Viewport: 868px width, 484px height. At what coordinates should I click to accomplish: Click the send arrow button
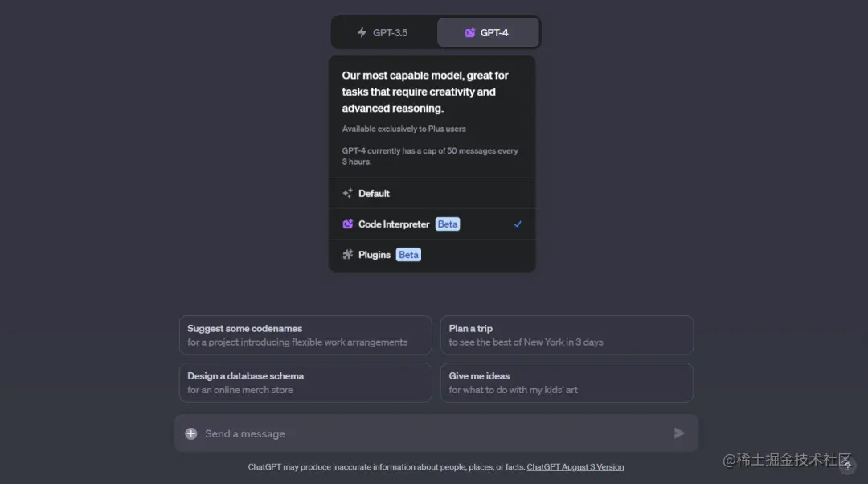[679, 433]
